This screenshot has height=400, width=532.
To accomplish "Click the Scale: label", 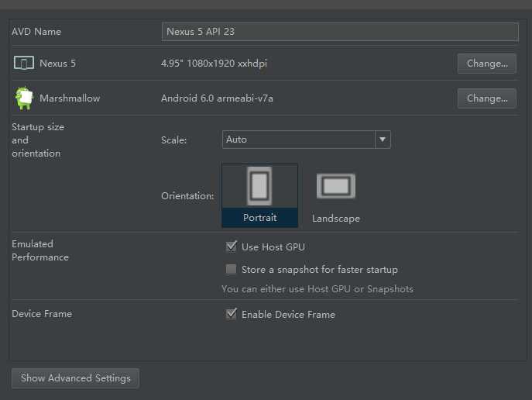I will pos(173,140).
